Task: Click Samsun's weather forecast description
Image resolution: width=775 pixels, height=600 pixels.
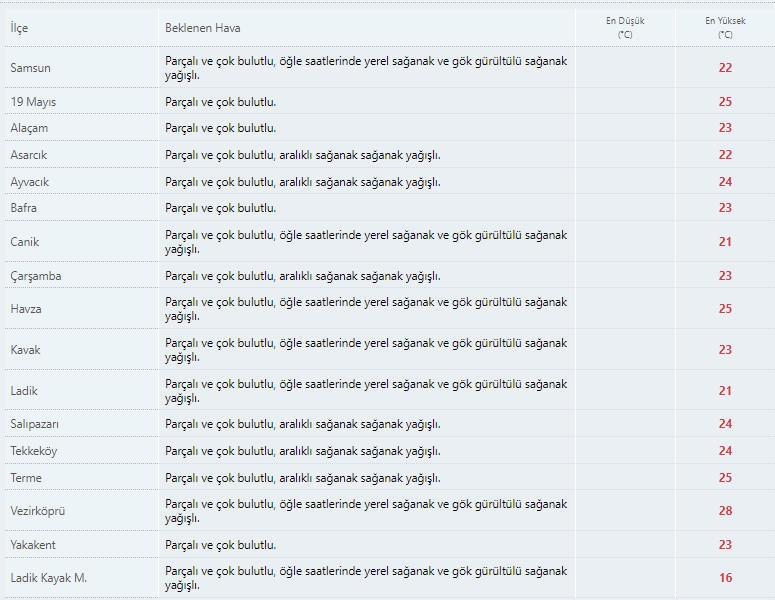Action: 366,68
